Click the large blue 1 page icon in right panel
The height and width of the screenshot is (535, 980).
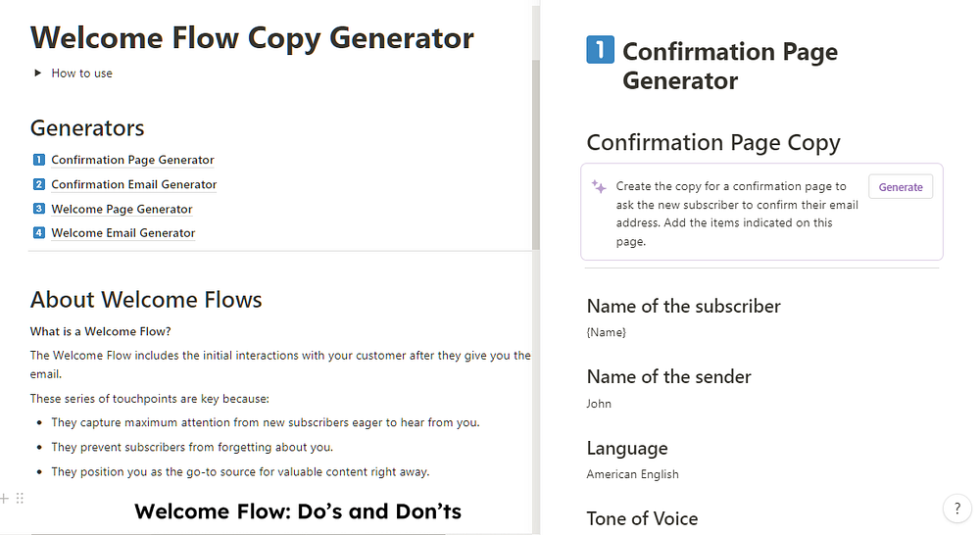coord(600,50)
